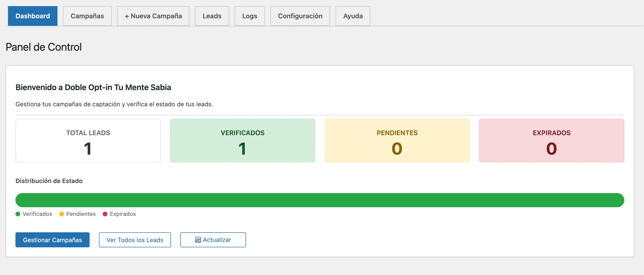Click the EXPIRADOS stat card
Viewport: 644px width, 275px height.
click(x=551, y=141)
